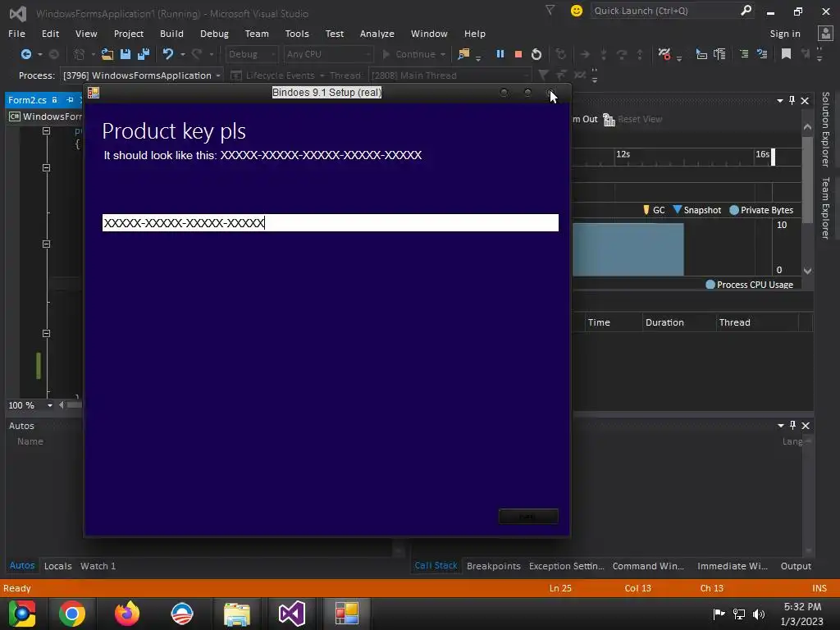
Task: Open the undo history dropdown arrow
Action: [x=183, y=54]
